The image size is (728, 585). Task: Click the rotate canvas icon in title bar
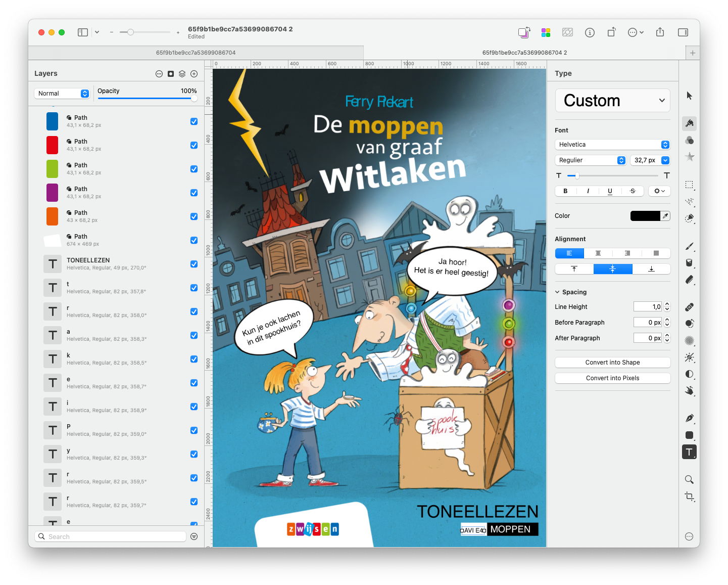(612, 32)
